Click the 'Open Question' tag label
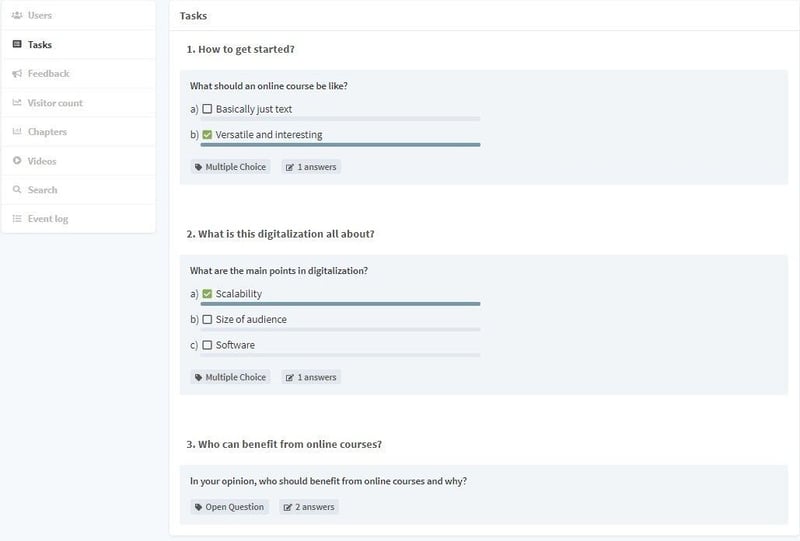 pos(230,507)
